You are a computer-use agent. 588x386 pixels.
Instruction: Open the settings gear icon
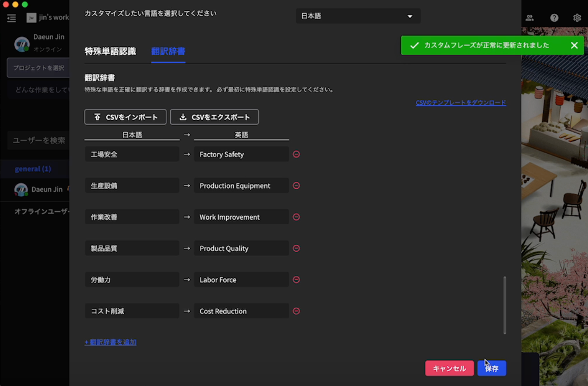tap(577, 18)
